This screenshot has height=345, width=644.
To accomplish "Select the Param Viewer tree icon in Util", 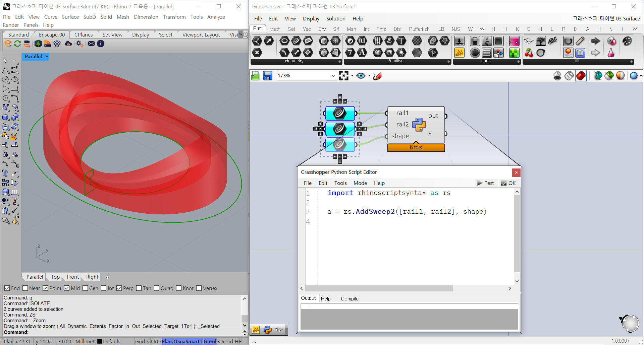I will pos(541,41).
